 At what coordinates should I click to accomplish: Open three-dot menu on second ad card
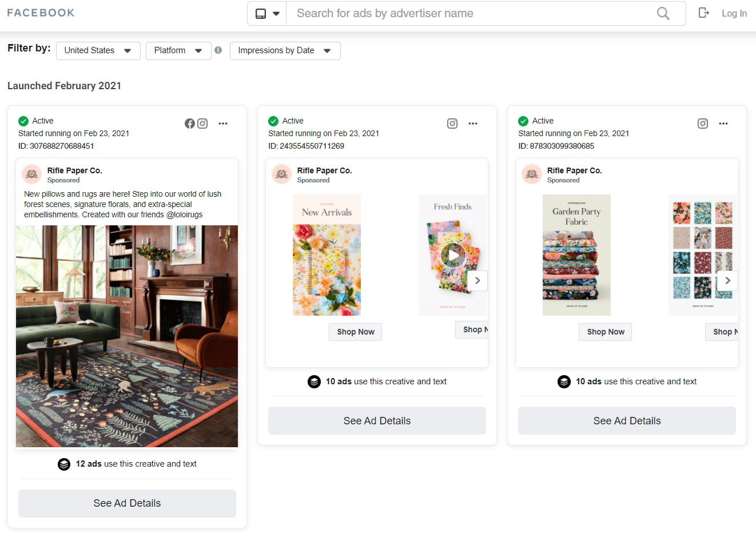473,124
